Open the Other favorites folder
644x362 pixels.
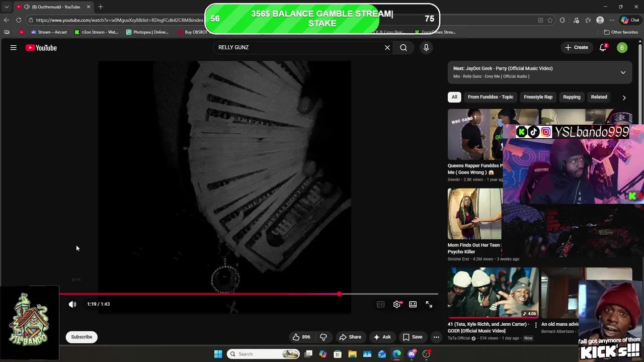coord(621,32)
